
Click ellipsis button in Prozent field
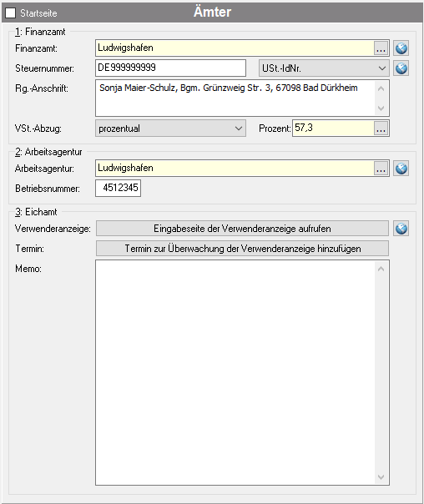(x=381, y=129)
